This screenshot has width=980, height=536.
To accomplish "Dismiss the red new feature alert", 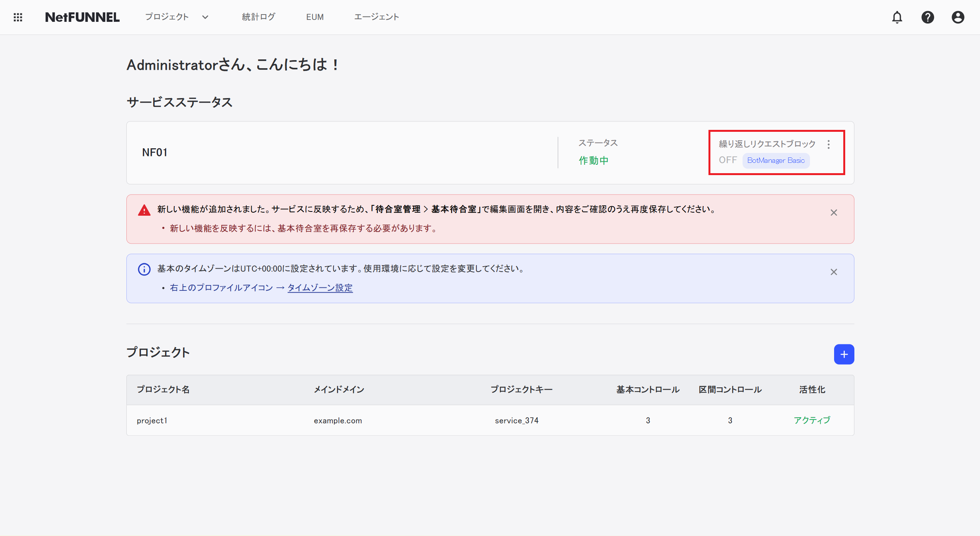I will (834, 212).
